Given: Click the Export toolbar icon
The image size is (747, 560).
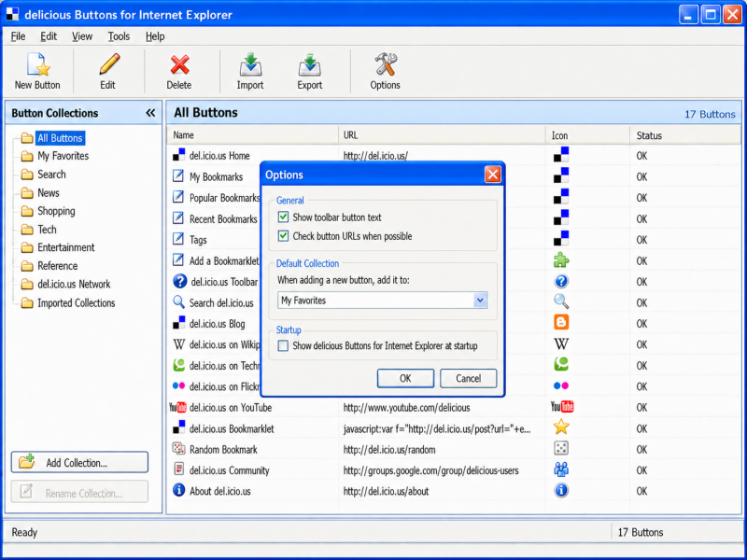Looking at the screenshot, I should (310, 64).
